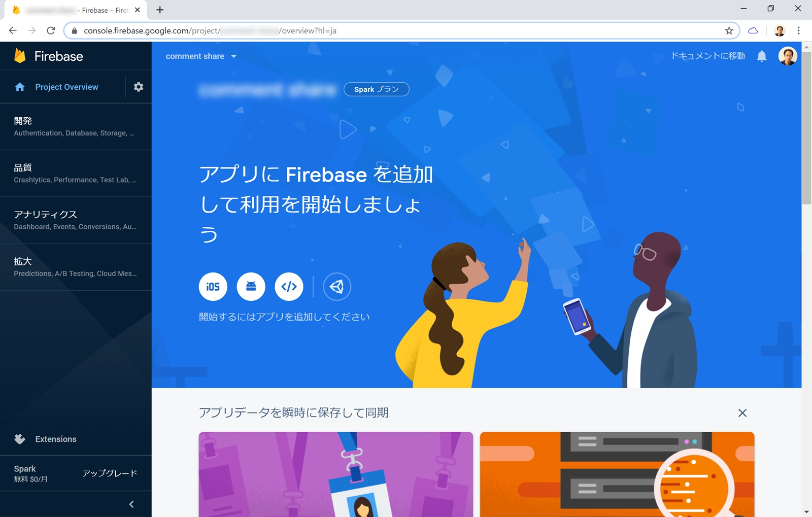
Task: Add an iOS app to the project
Action: pos(213,287)
